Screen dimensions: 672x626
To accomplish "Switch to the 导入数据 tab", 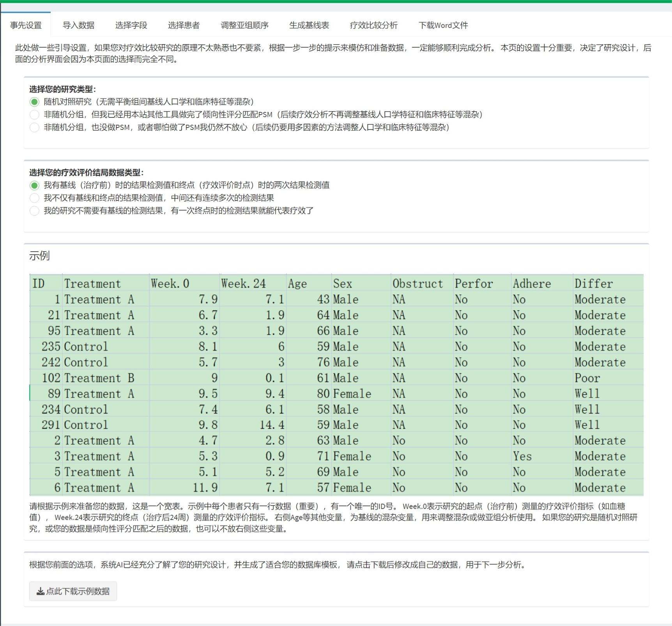I will coord(78,25).
